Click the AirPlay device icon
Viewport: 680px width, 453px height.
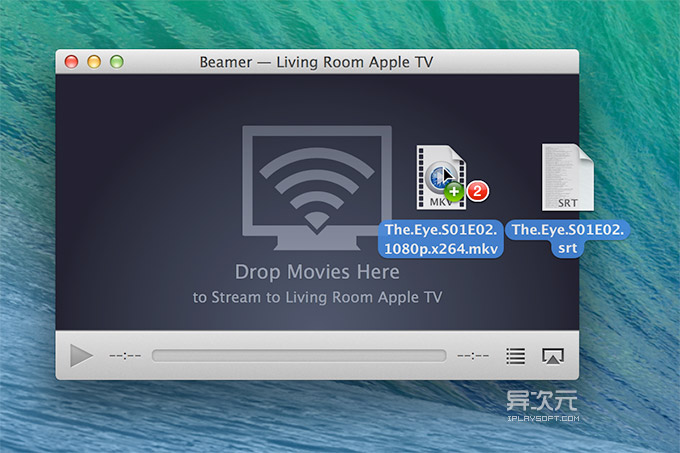[x=552, y=355]
